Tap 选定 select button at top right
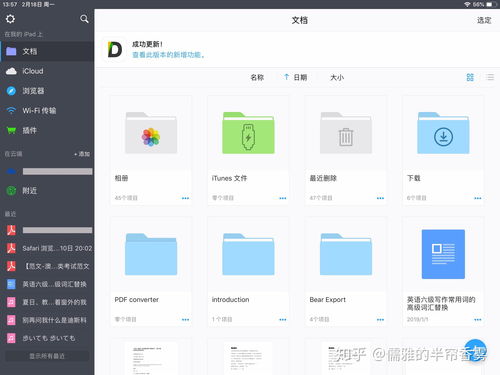500x375 pixels. (484, 20)
